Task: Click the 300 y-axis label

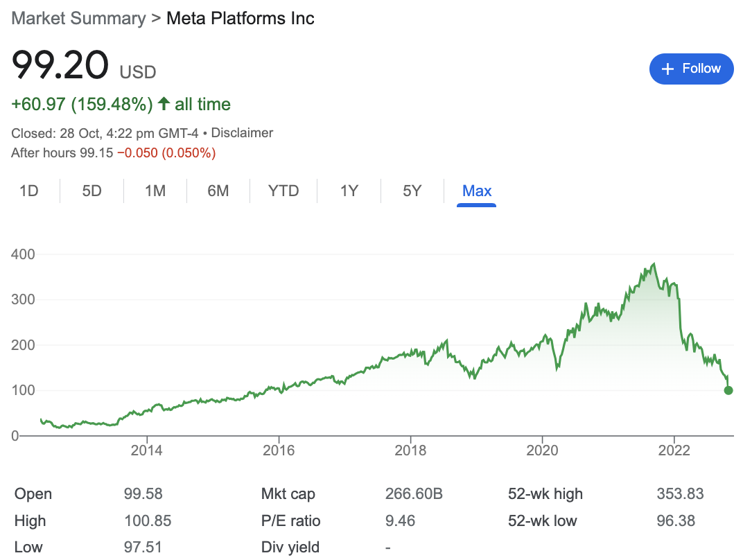Action: (x=24, y=299)
